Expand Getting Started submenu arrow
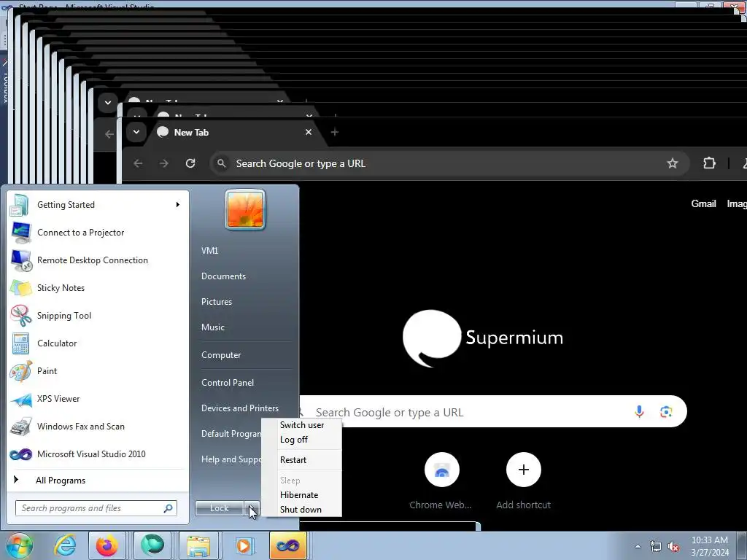 click(x=178, y=205)
